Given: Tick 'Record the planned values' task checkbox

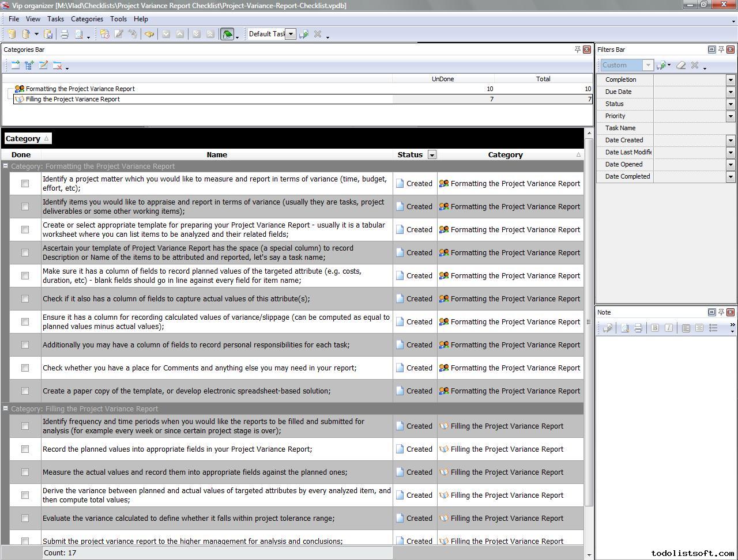Looking at the screenshot, I should (25, 449).
